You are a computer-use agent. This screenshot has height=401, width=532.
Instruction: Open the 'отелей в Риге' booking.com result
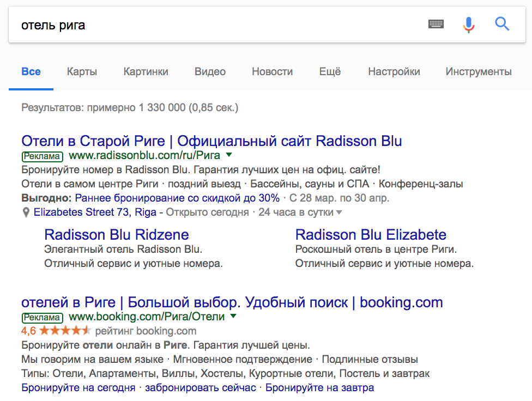pos(232,302)
